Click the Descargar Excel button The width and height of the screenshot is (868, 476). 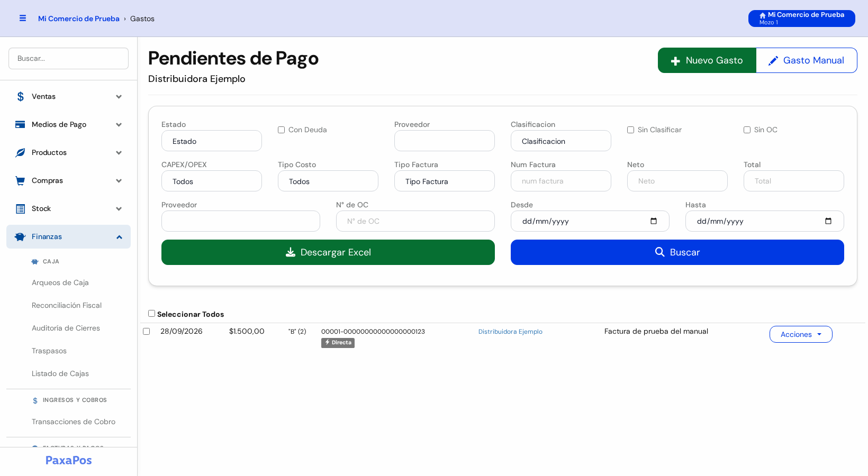click(x=328, y=252)
